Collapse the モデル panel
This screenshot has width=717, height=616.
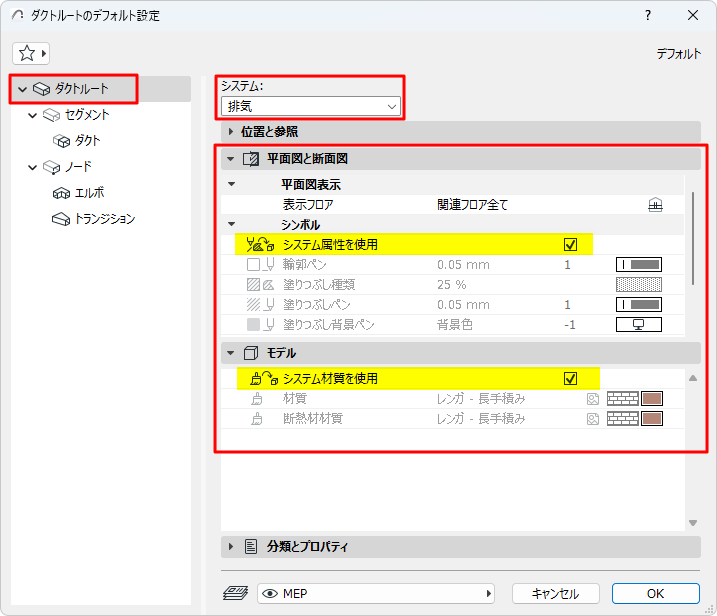pos(231,353)
